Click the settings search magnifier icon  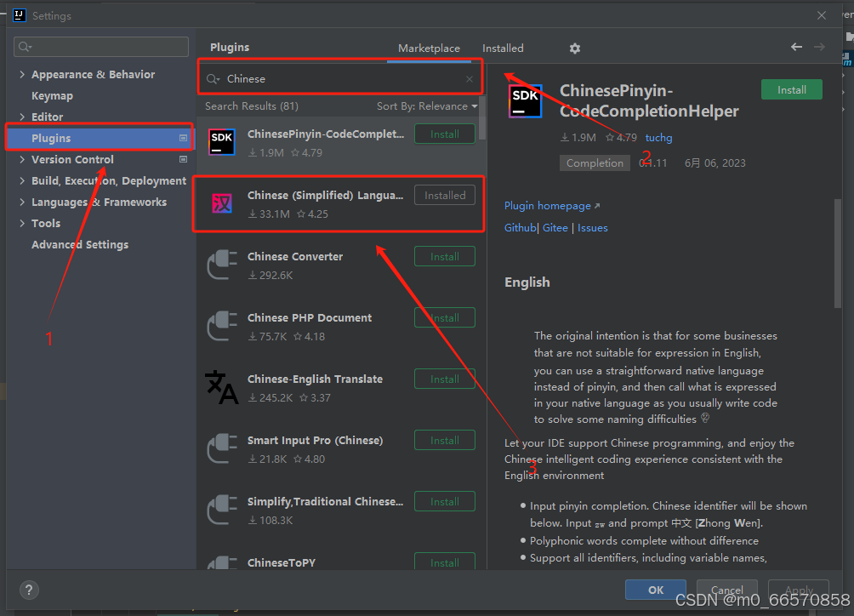(x=25, y=47)
